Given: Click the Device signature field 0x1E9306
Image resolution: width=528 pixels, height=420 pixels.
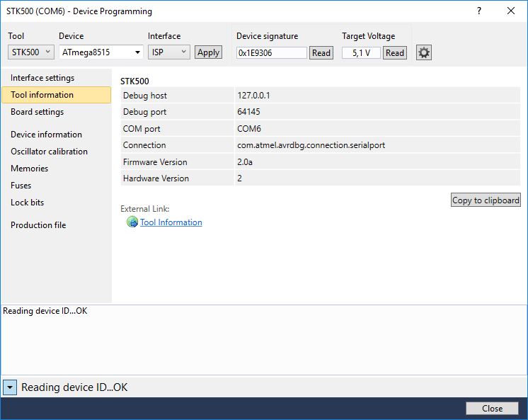Looking at the screenshot, I should 271,53.
